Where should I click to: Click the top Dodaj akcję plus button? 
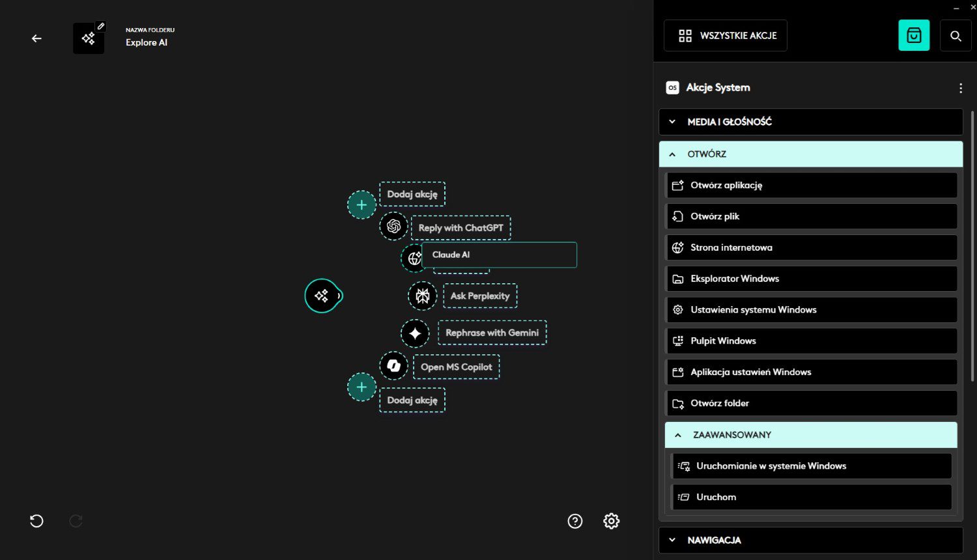(361, 205)
